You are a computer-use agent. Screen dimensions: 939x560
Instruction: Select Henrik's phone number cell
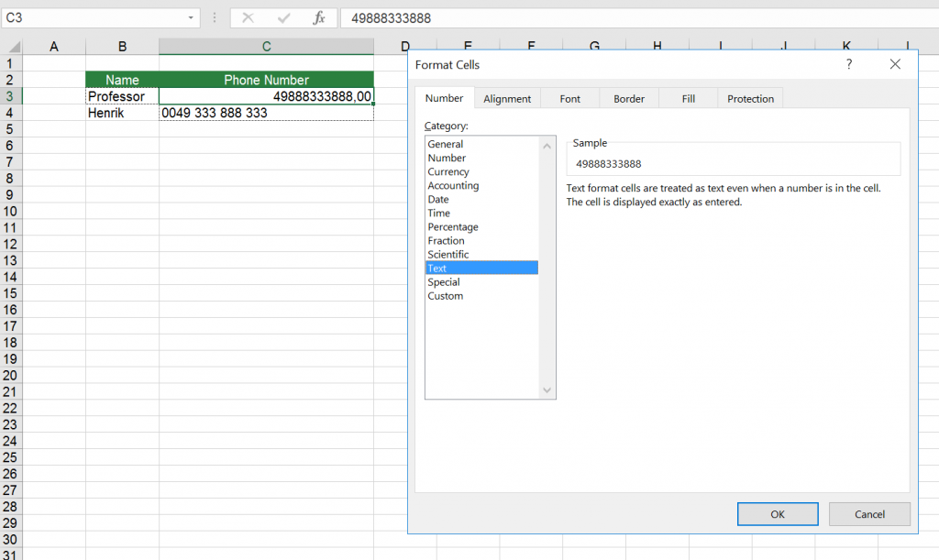coord(266,113)
